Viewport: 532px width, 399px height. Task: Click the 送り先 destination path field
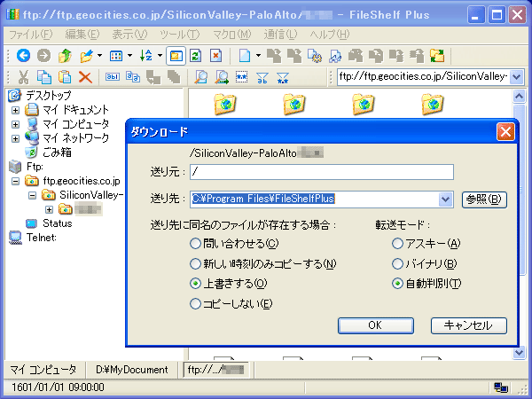tap(315, 199)
